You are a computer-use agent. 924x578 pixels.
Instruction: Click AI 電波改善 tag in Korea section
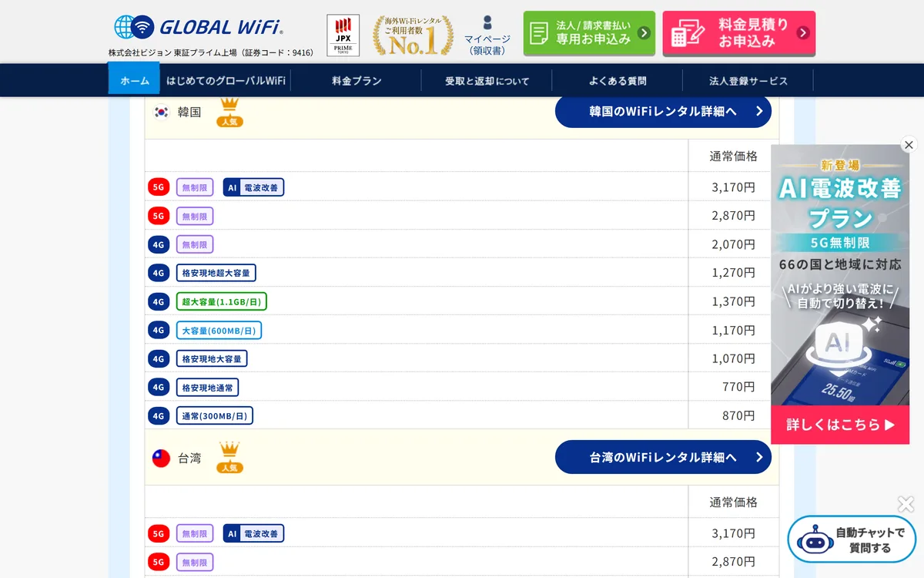pyautogui.click(x=253, y=187)
